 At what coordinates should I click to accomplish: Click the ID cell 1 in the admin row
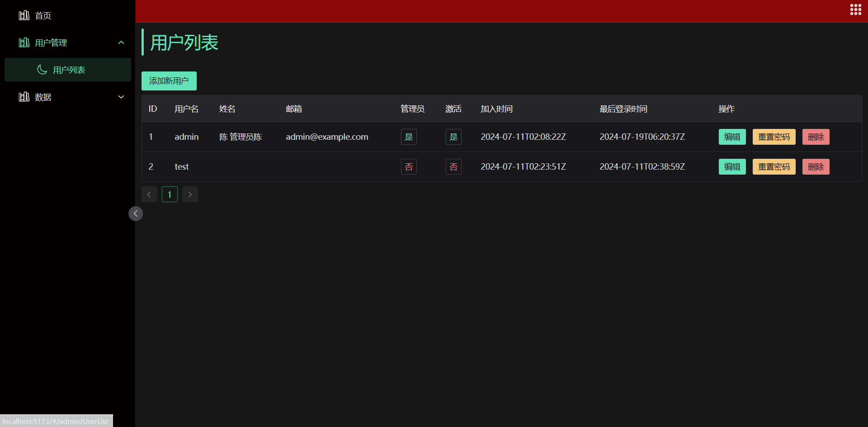pyautogui.click(x=151, y=137)
